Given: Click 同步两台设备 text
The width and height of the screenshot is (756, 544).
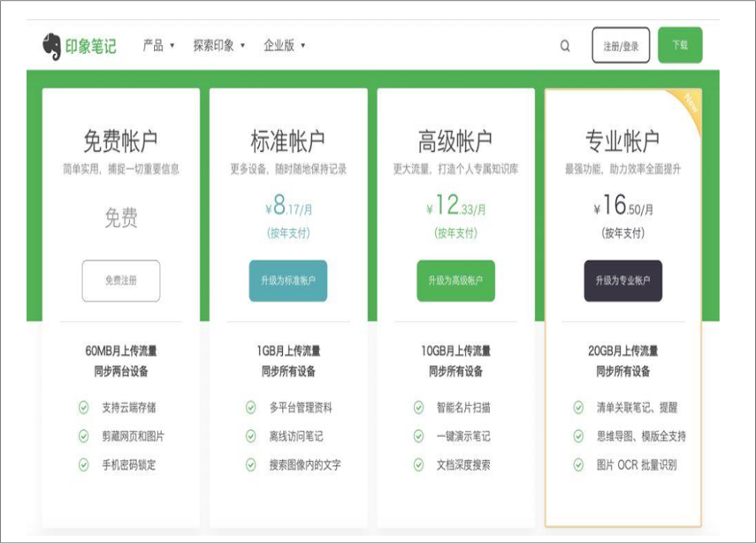Looking at the screenshot, I should (121, 372).
